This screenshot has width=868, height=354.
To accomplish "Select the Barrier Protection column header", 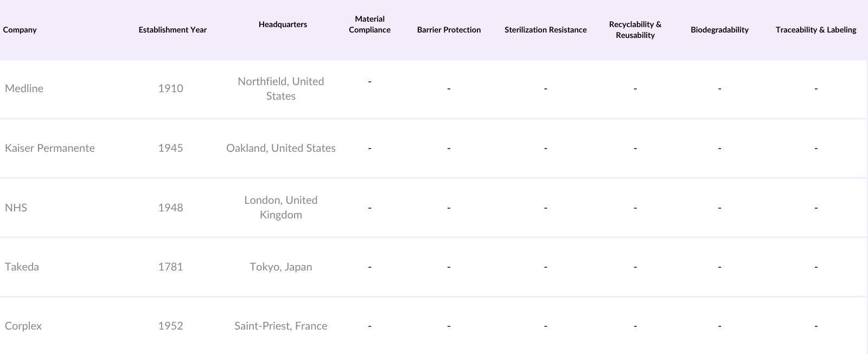I will click(449, 30).
